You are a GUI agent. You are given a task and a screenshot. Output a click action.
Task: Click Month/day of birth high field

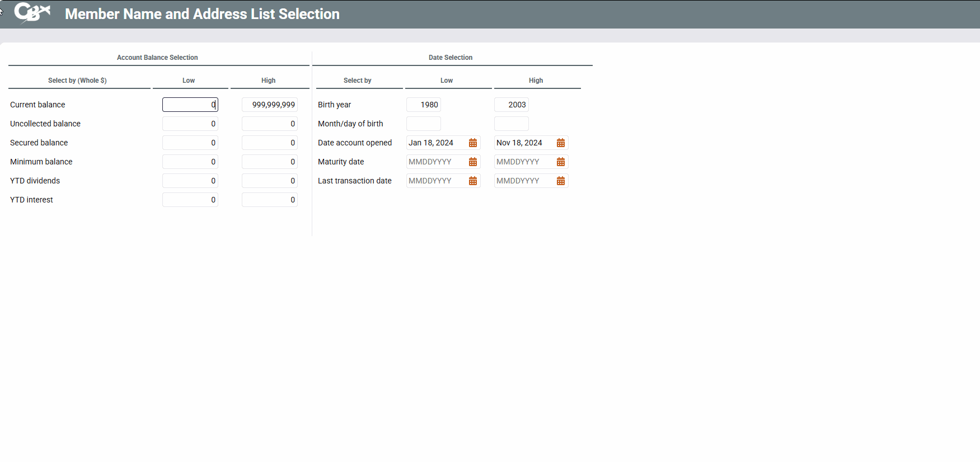click(511, 124)
